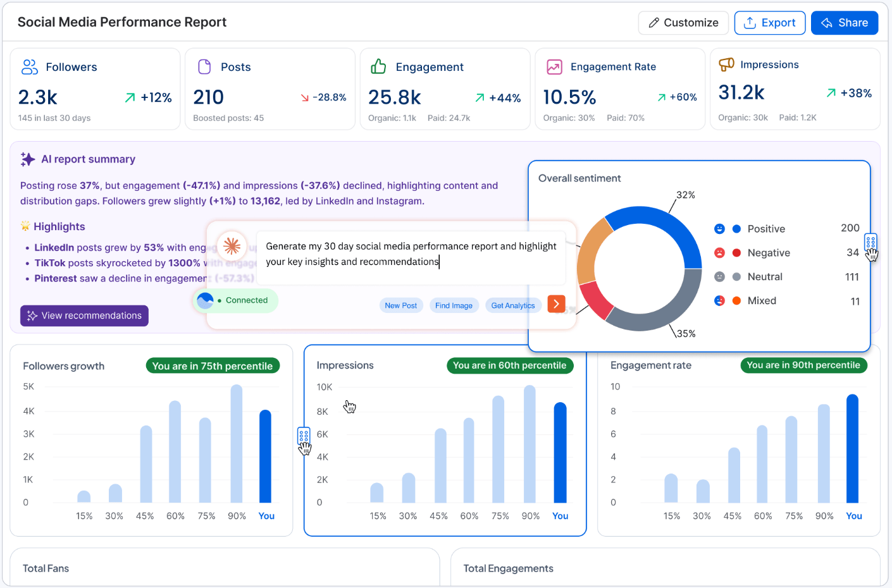Click the Impressions megaphone icon

coord(727,64)
